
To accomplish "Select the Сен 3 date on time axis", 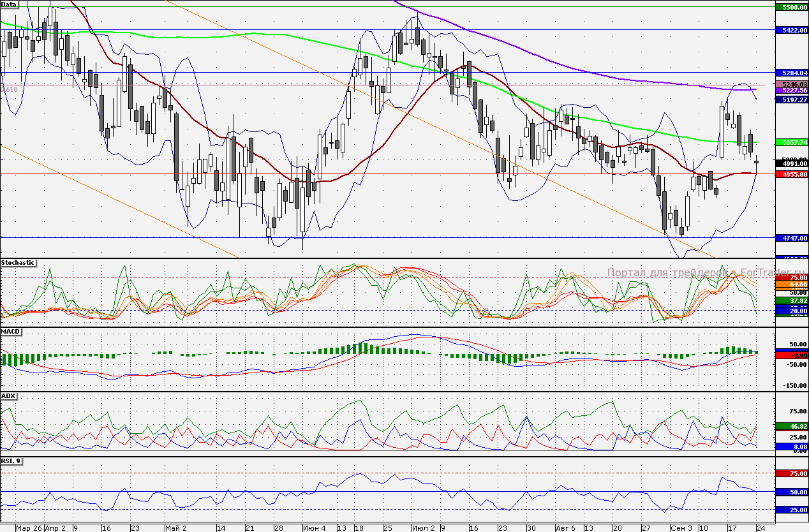I will click(x=681, y=528).
